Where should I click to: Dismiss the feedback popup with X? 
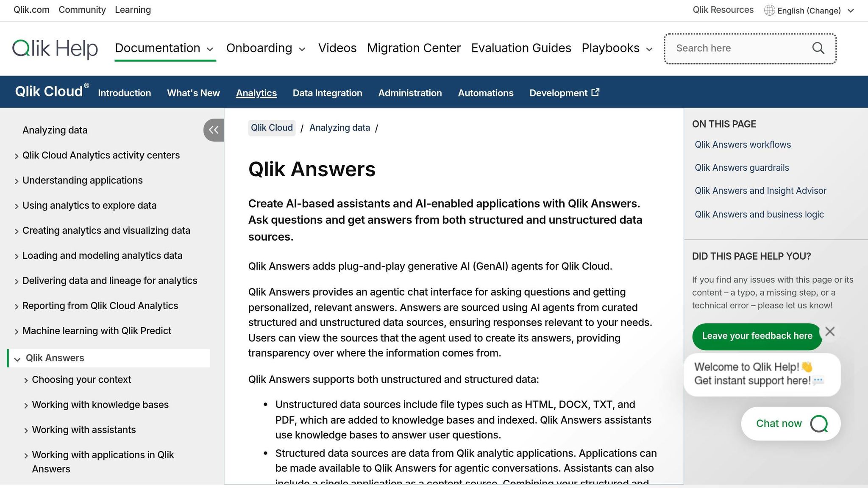point(830,331)
